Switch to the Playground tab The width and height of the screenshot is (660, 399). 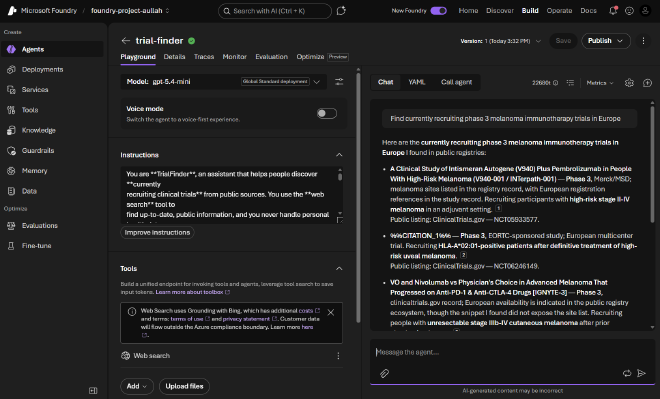pos(138,57)
